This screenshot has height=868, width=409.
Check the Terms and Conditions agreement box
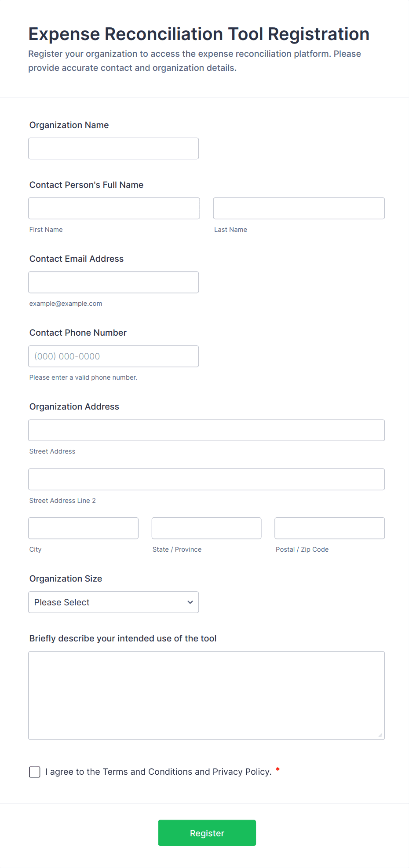point(34,772)
